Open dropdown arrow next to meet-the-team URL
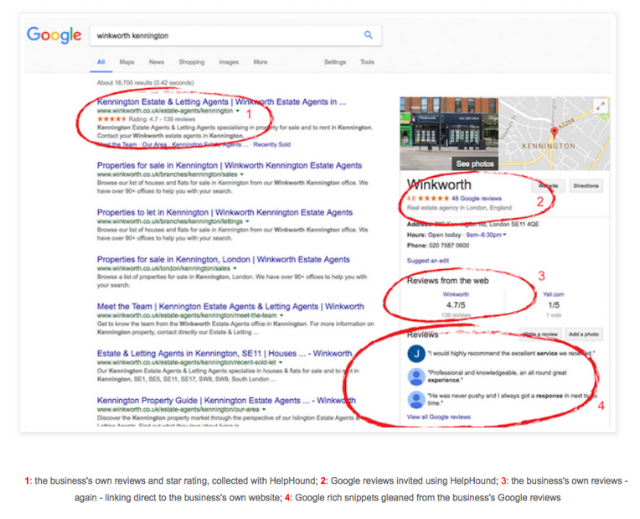640x519 pixels. 281,315
